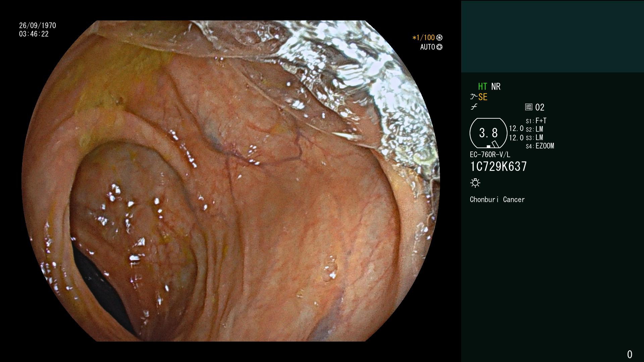The height and width of the screenshot is (362, 644).
Task: Click the orange SE enhancement label
Action: coord(483,97)
